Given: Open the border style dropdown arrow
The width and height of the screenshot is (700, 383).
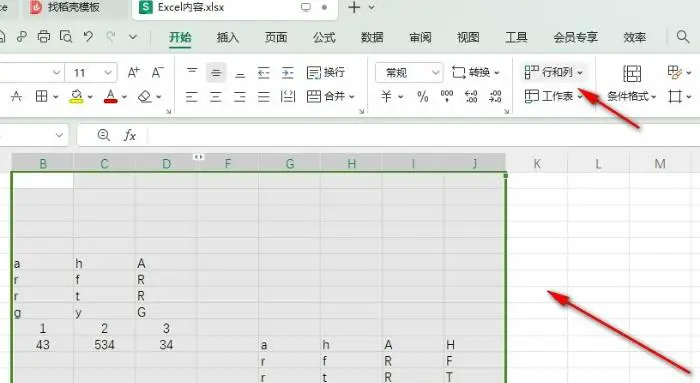Looking at the screenshot, I should coord(56,97).
